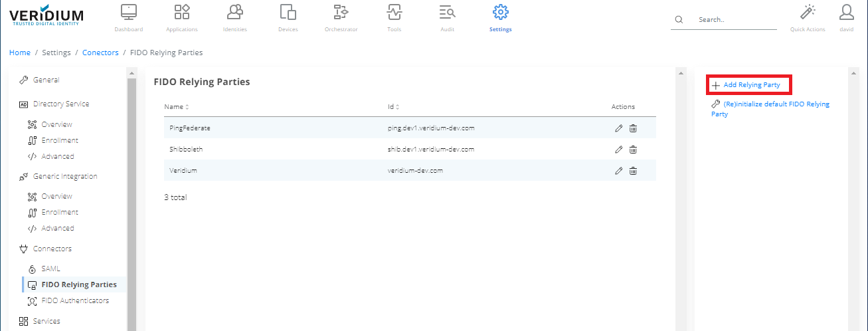The image size is (868, 331).
Task: Click Add Relying Party link
Action: (x=751, y=85)
